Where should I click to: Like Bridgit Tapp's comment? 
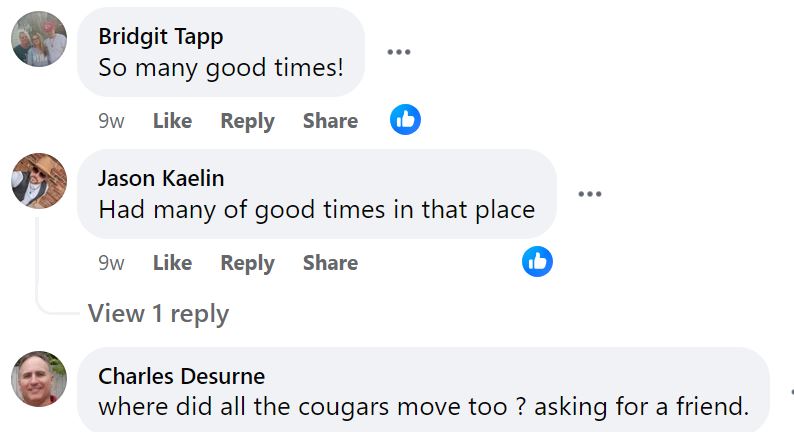click(172, 121)
